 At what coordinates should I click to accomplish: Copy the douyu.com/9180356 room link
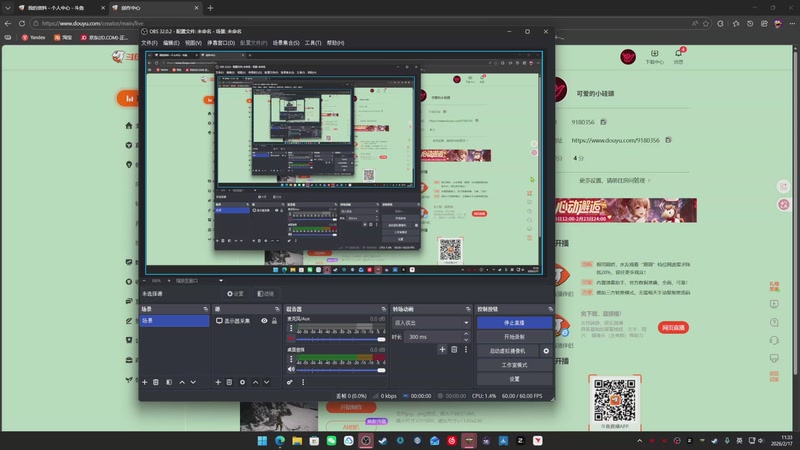point(668,140)
